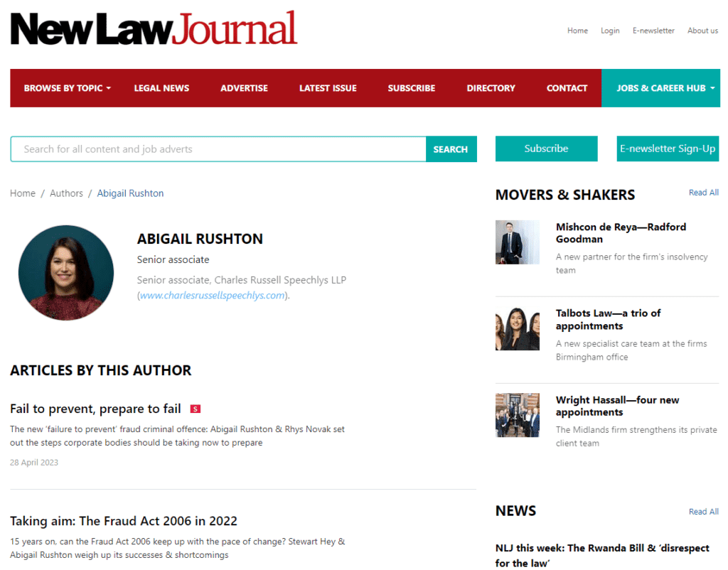Click the 'ARTICLES BY THIS AUTHOR' heading
The width and height of the screenshot is (728, 570).
pos(101,370)
